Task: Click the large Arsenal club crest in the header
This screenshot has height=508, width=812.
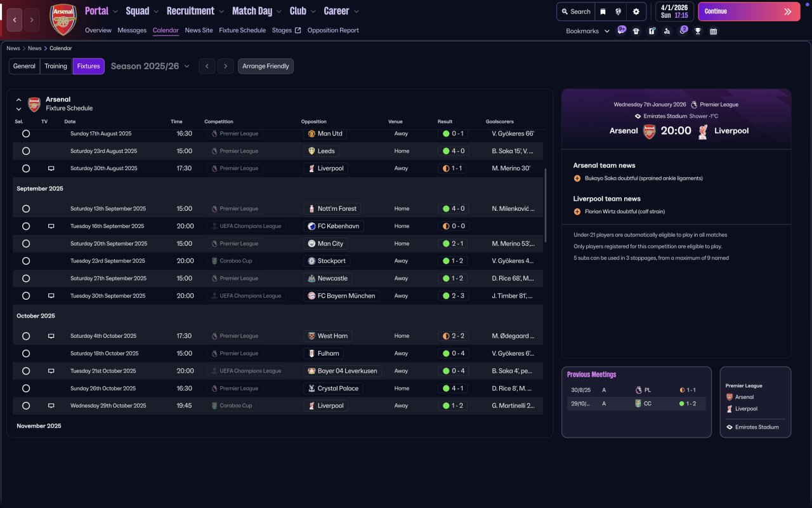Action: (x=63, y=20)
